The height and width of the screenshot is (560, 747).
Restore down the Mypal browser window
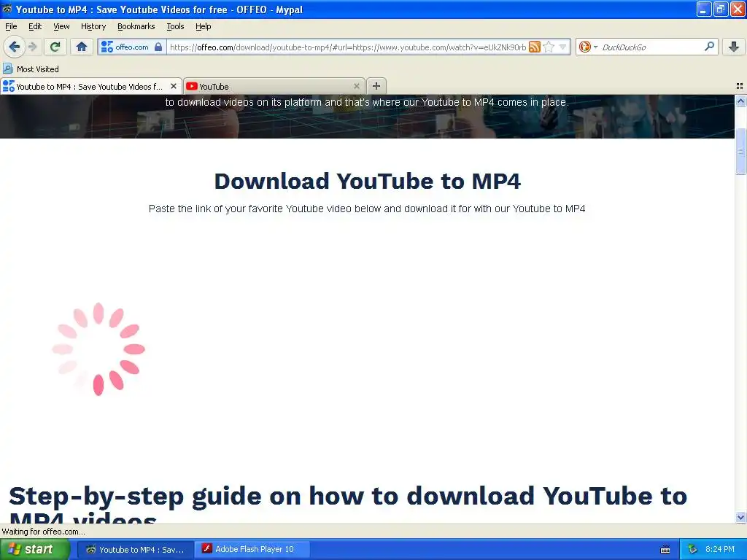(x=720, y=9)
